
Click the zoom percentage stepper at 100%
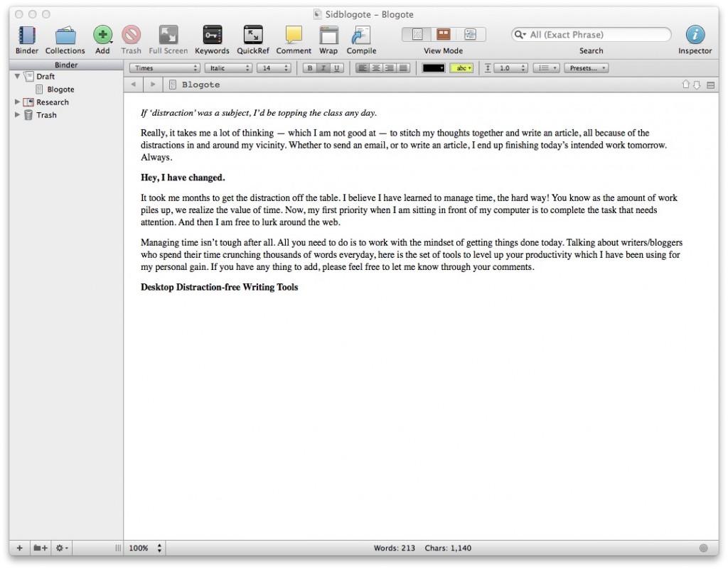[x=158, y=548]
